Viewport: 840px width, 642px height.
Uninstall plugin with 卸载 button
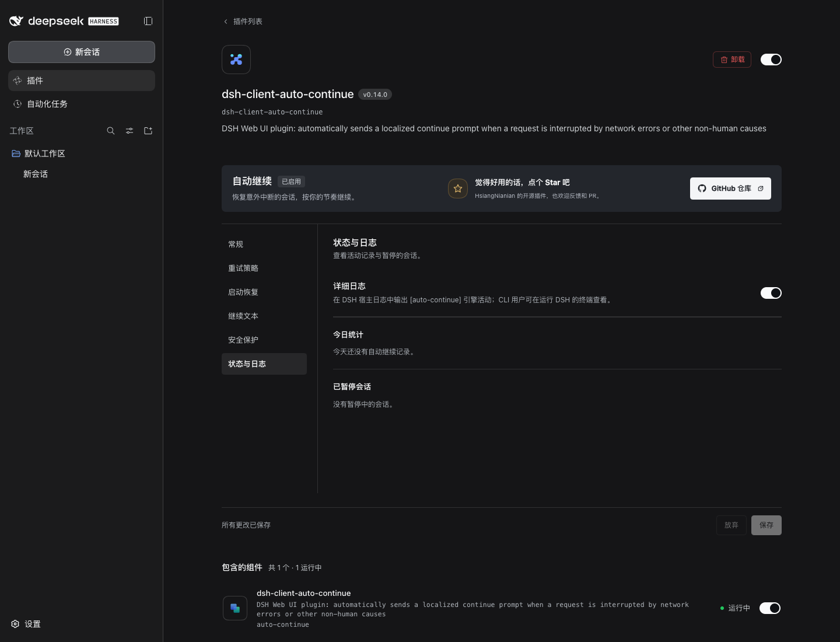[x=732, y=60]
